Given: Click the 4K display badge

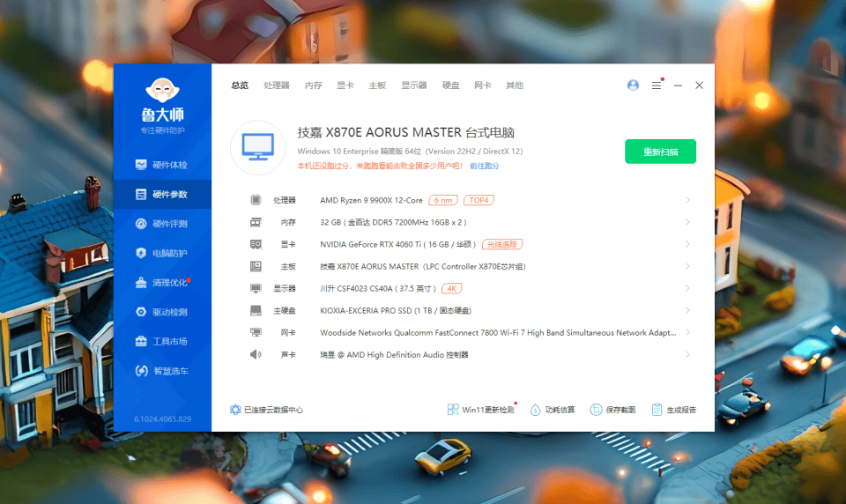Looking at the screenshot, I should click(x=451, y=289).
